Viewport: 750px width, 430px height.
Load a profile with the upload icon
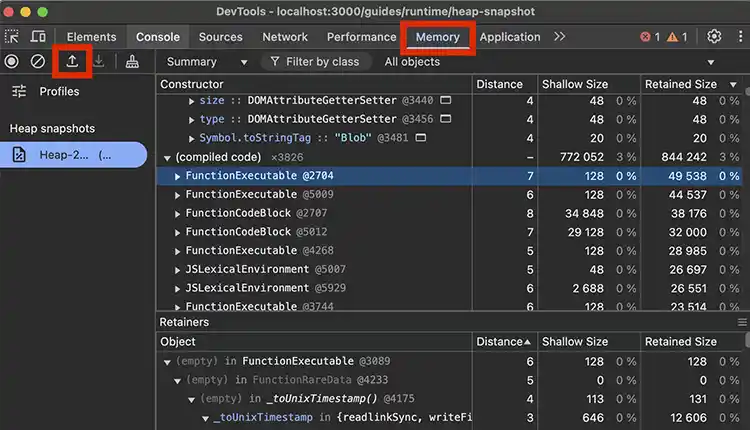(72, 62)
